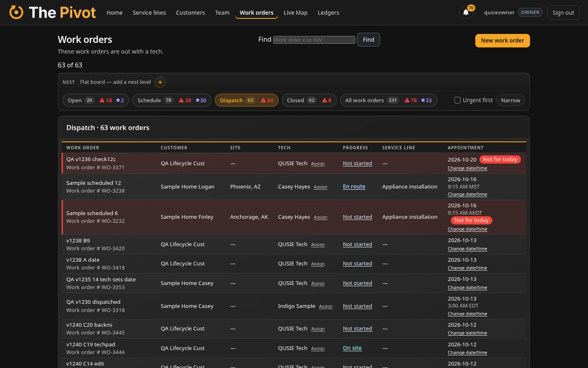This screenshot has height=368, width=588.
Task: Click The Pivot logo icon
Action: point(16,12)
